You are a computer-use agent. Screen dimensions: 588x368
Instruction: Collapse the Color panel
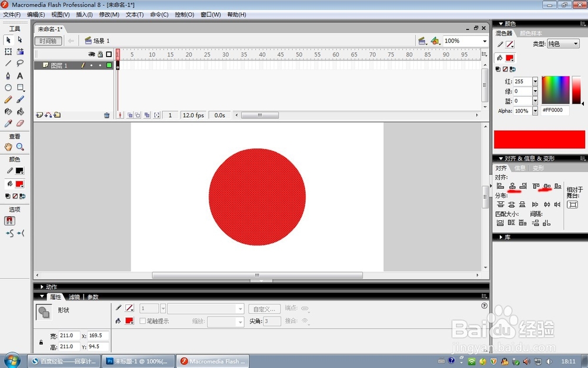click(500, 24)
